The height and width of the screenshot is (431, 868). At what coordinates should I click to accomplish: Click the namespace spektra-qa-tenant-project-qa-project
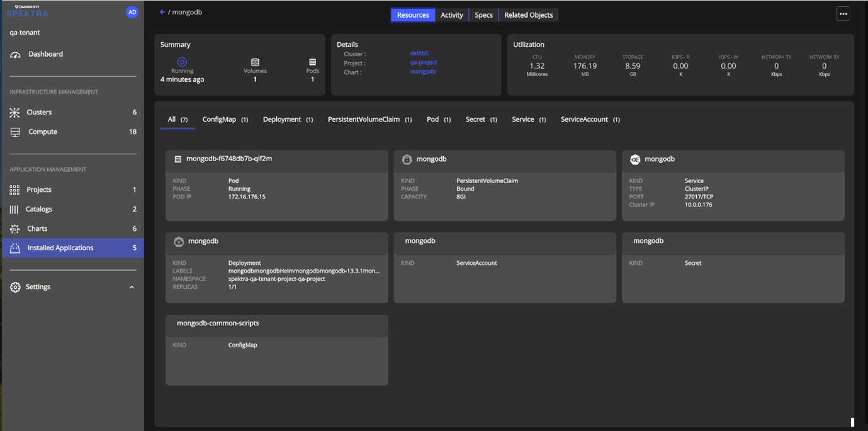click(x=277, y=279)
